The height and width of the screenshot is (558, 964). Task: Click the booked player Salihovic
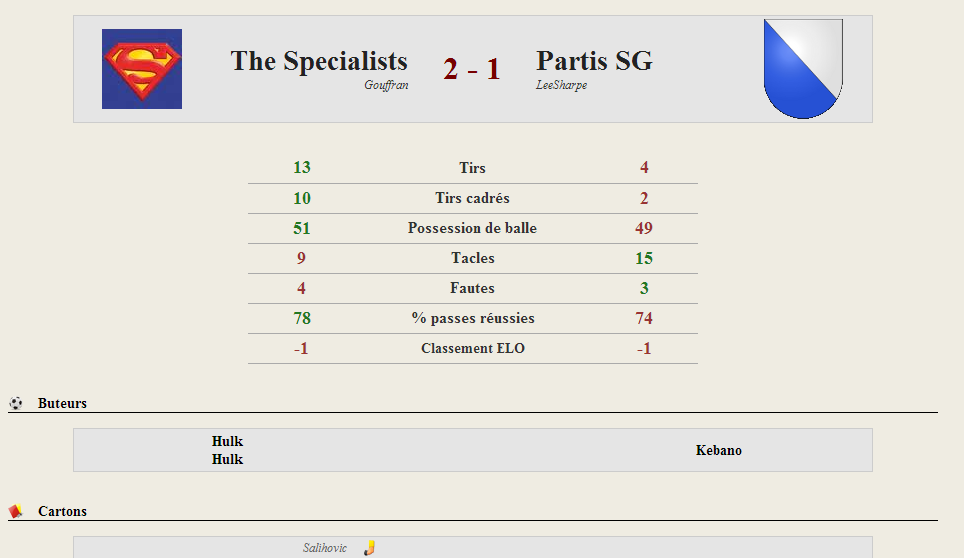coord(325,548)
